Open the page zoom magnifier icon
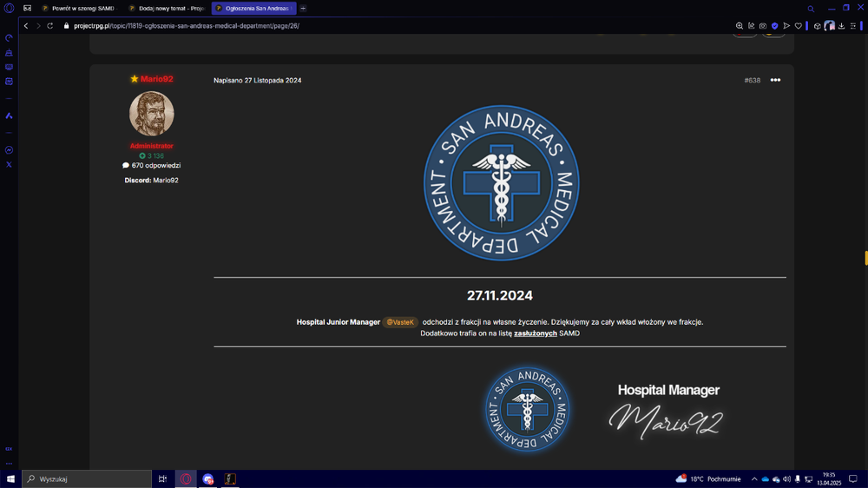868x488 pixels. click(x=739, y=26)
